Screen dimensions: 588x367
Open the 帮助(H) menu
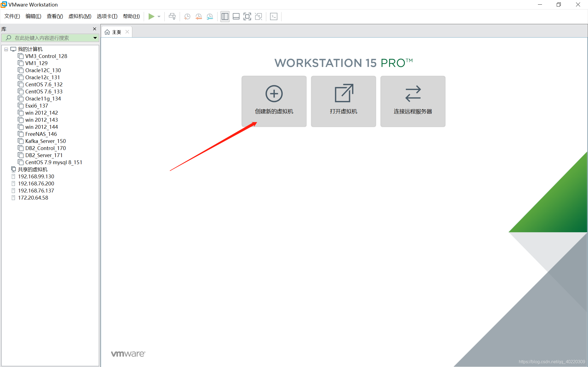(x=131, y=16)
